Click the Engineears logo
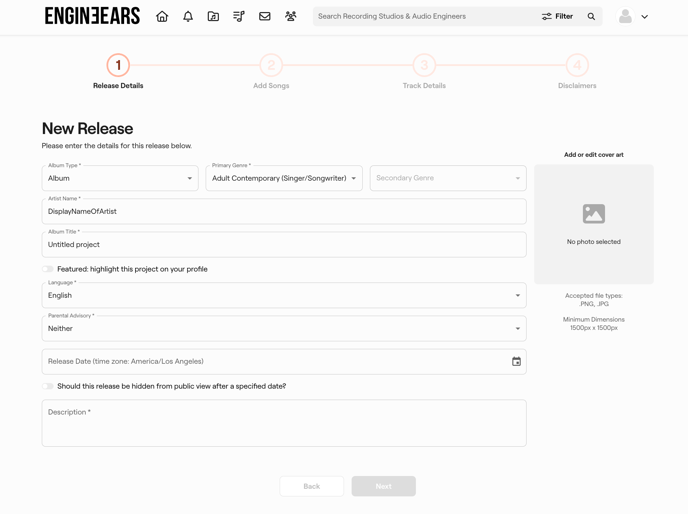The image size is (688, 514). (92, 16)
